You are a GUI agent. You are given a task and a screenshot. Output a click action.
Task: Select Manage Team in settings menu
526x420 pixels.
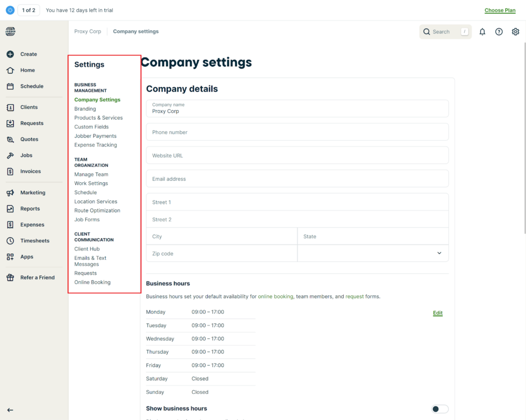(91, 175)
